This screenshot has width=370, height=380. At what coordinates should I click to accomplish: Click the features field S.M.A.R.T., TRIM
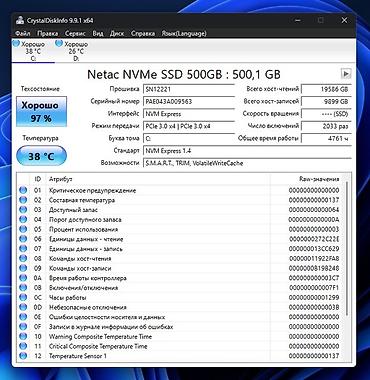pos(247,163)
